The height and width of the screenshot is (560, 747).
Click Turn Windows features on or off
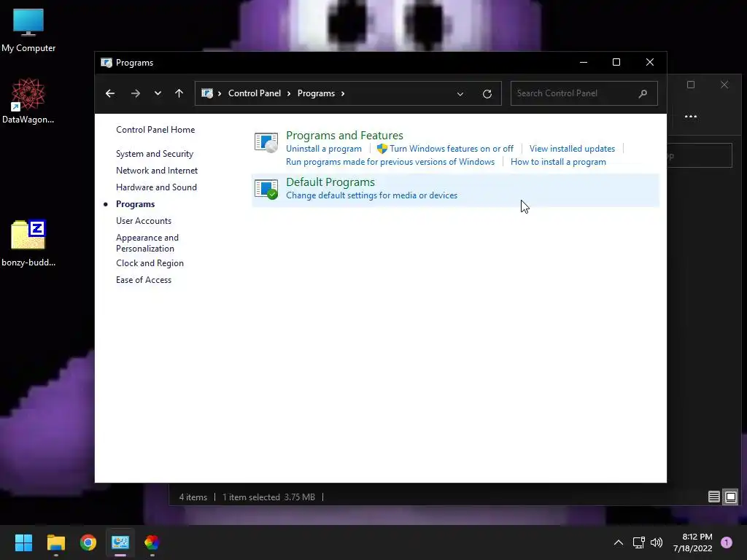(451, 149)
